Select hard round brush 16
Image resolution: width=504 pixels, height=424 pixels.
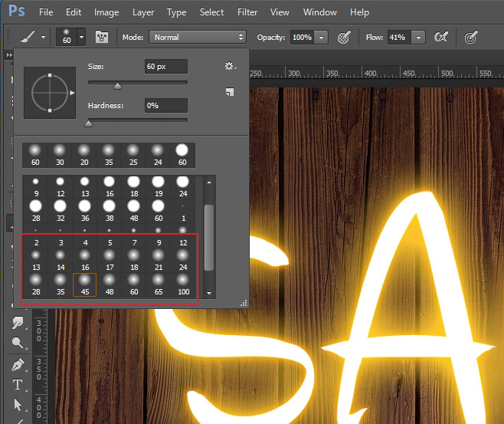click(110, 187)
